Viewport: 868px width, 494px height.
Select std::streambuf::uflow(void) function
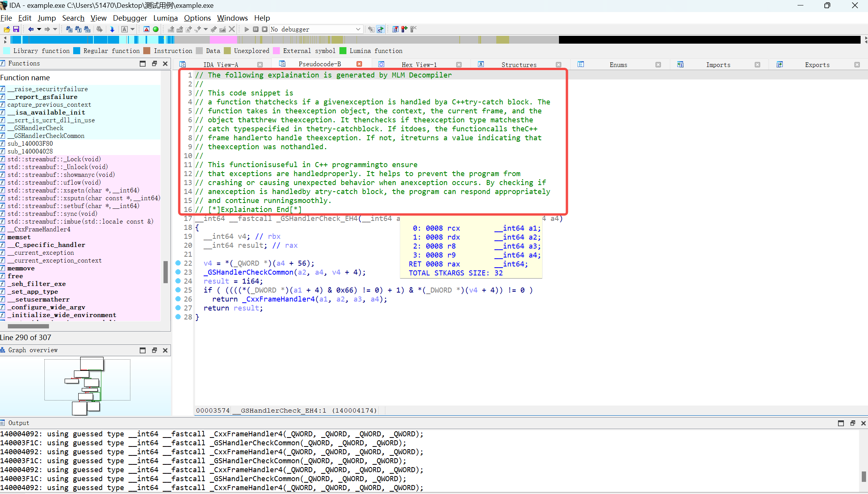(54, 182)
